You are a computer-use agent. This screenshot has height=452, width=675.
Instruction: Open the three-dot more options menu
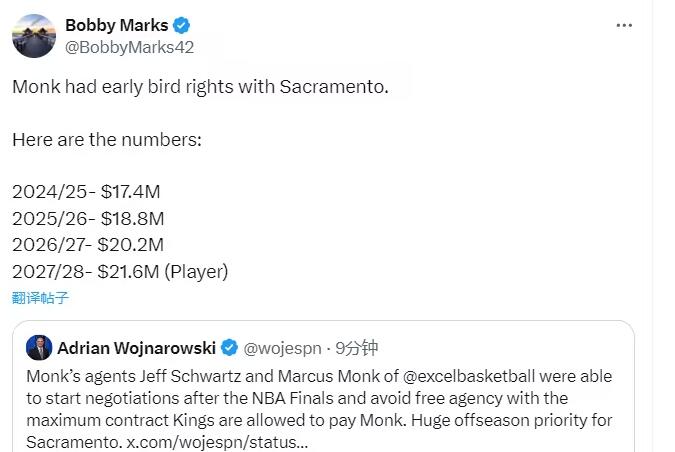pyautogui.click(x=624, y=26)
